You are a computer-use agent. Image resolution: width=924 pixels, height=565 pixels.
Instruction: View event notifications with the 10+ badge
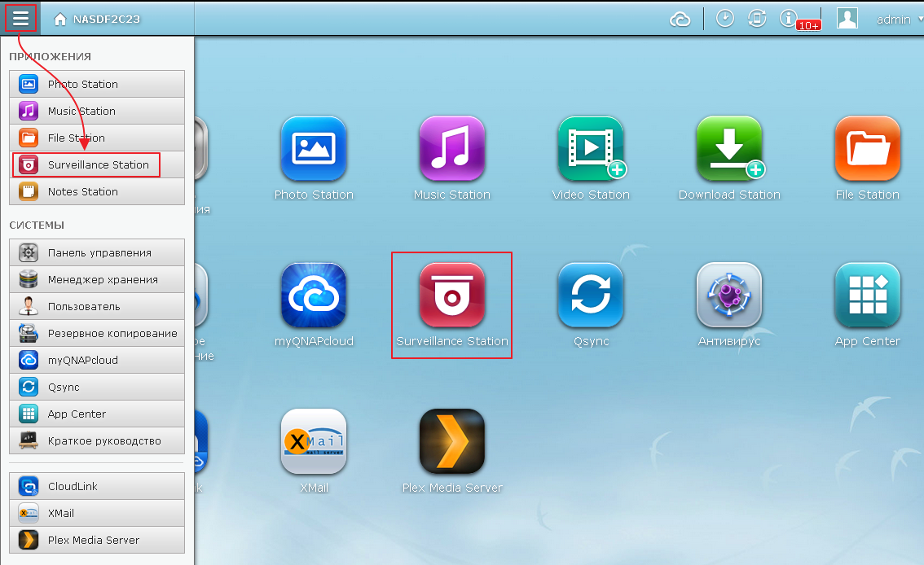coord(799,20)
